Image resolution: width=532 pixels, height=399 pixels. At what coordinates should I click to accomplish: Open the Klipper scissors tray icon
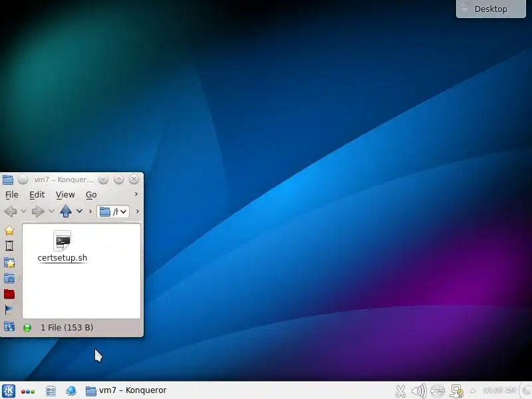click(400, 391)
